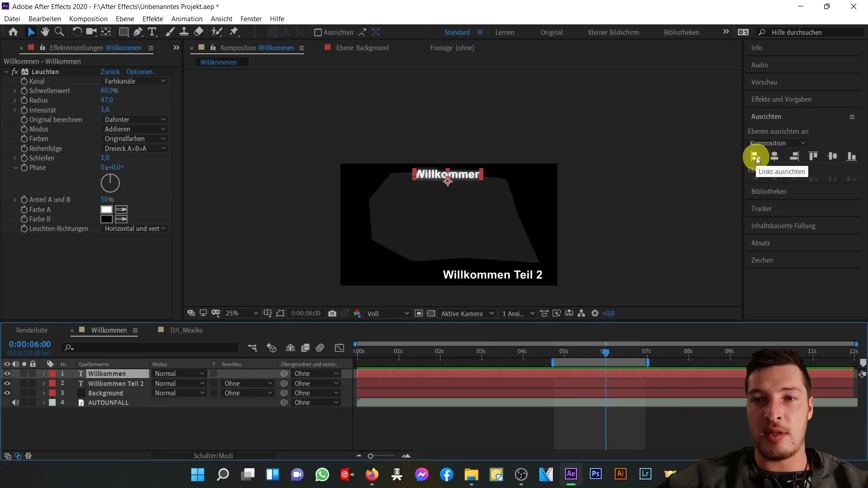Image resolution: width=868 pixels, height=488 pixels.
Task: Click the Schalter/Modi toggle button
Action: pyautogui.click(x=213, y=456)
